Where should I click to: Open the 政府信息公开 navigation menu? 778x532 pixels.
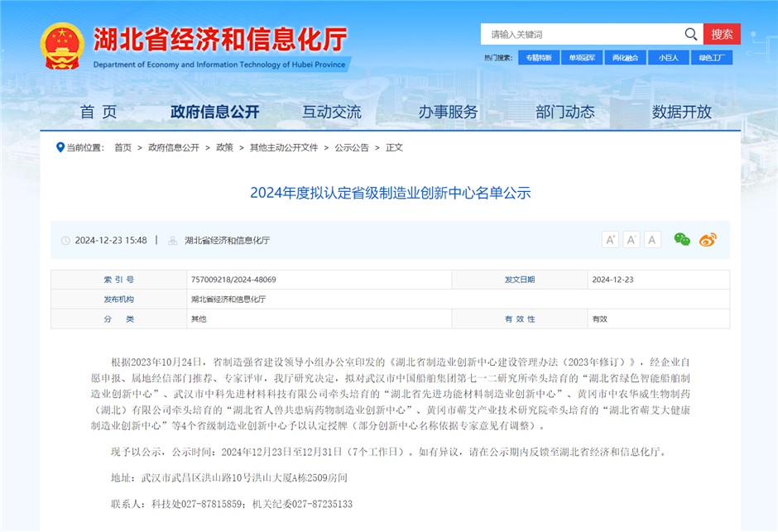[x=213, y=112]
